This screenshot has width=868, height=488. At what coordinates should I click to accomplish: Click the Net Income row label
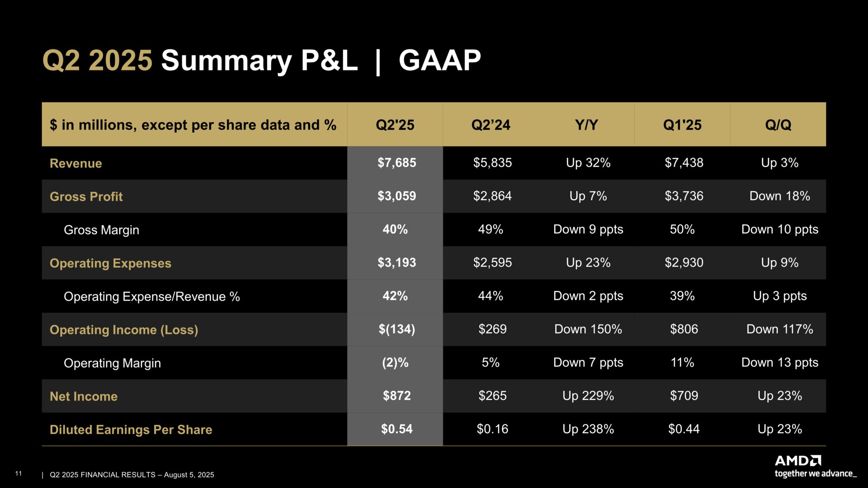pyautogui.click(x=84, y=396)
